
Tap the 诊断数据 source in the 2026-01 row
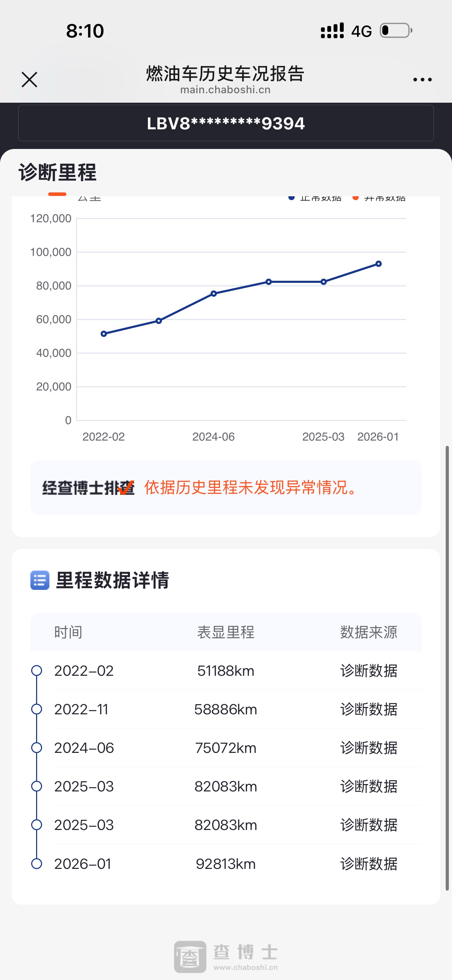click(x=369, y=864)
